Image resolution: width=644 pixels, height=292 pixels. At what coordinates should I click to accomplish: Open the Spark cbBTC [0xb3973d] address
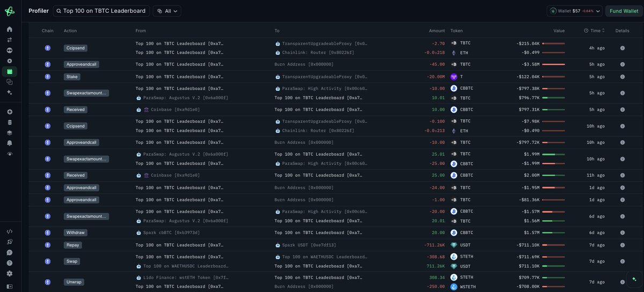[x=171, y=233]
